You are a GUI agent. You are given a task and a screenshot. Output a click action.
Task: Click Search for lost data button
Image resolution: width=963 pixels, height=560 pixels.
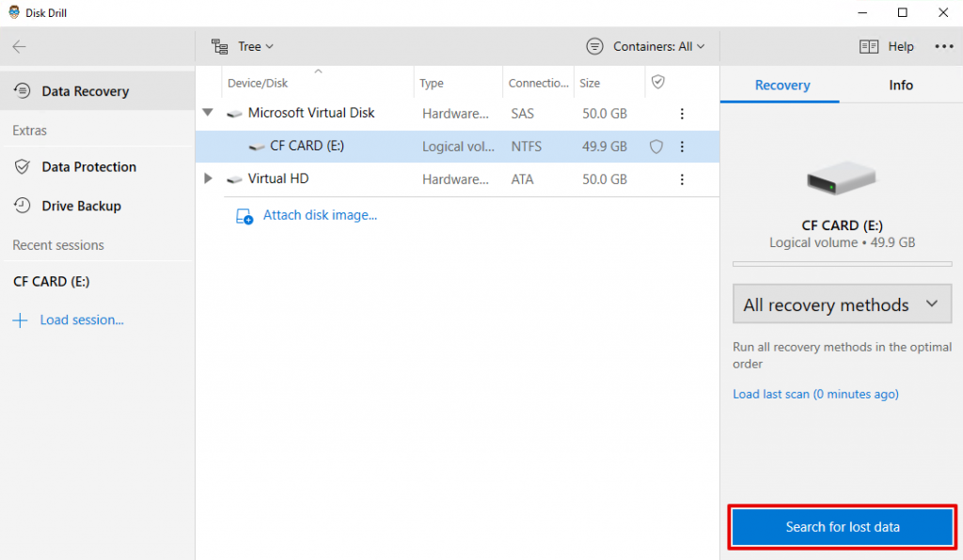point(843,527)
